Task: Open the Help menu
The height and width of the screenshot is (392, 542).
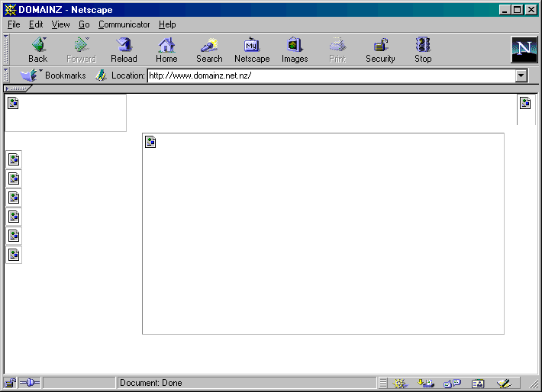Action: click(x=167, y=24)
